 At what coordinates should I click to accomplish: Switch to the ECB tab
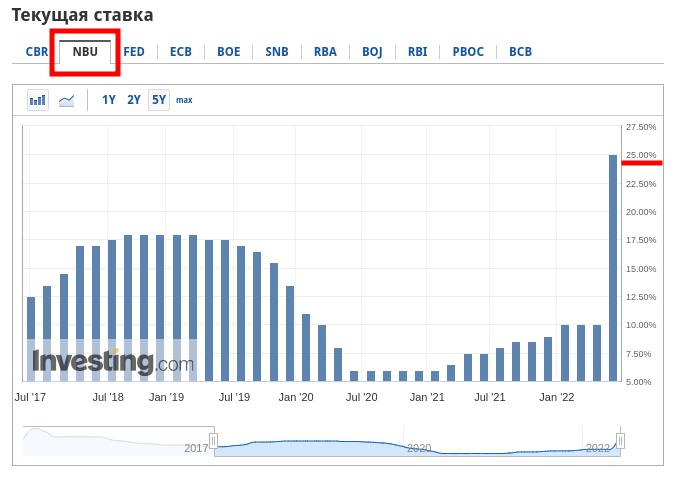[x=181, y=52]
